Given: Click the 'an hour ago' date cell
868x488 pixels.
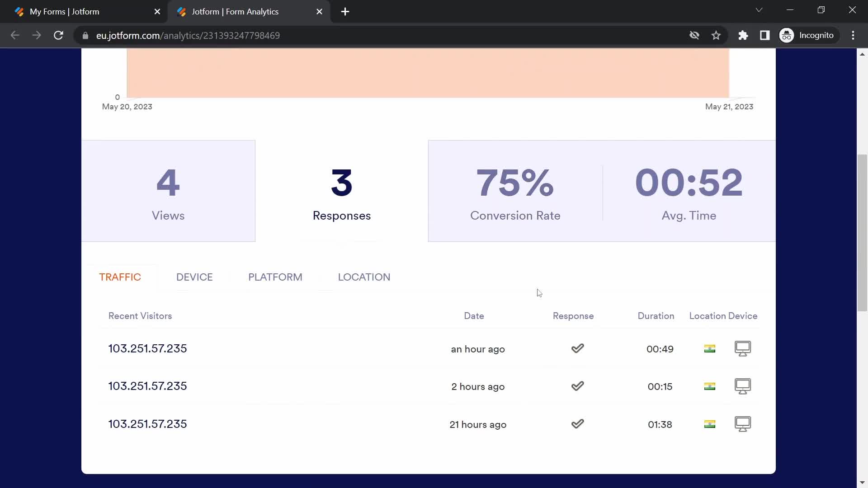Looking at the screenshot, I should point(478,349).
